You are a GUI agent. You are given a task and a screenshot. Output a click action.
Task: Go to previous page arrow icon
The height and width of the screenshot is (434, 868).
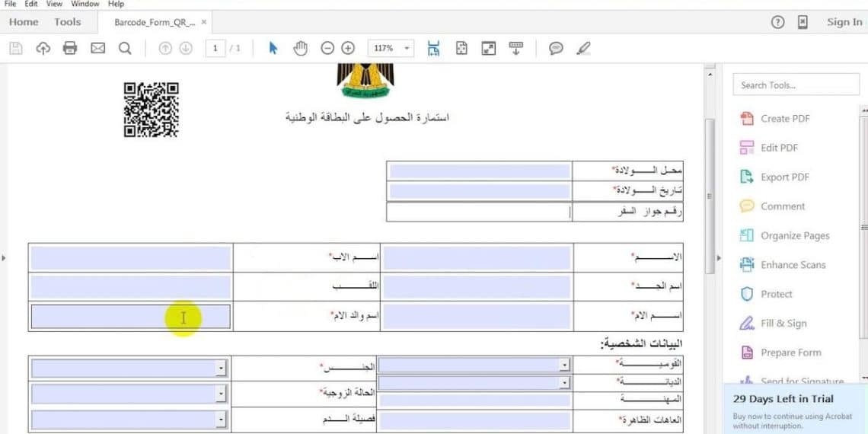point(165,48)
